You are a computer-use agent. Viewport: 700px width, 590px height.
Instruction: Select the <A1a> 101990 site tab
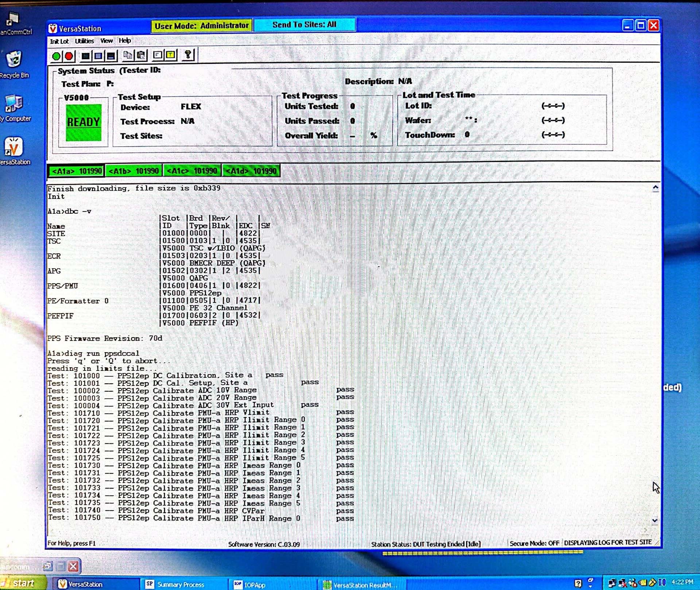point(76,171)
